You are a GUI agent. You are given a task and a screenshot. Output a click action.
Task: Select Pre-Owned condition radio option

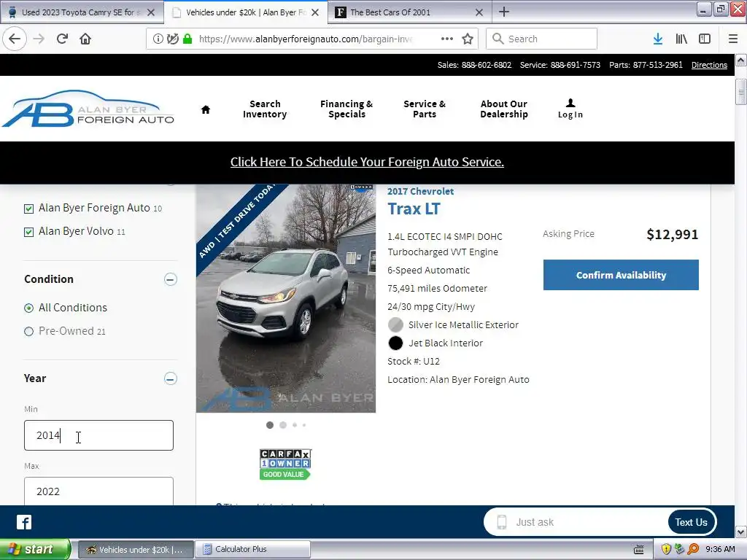point(28,332)
